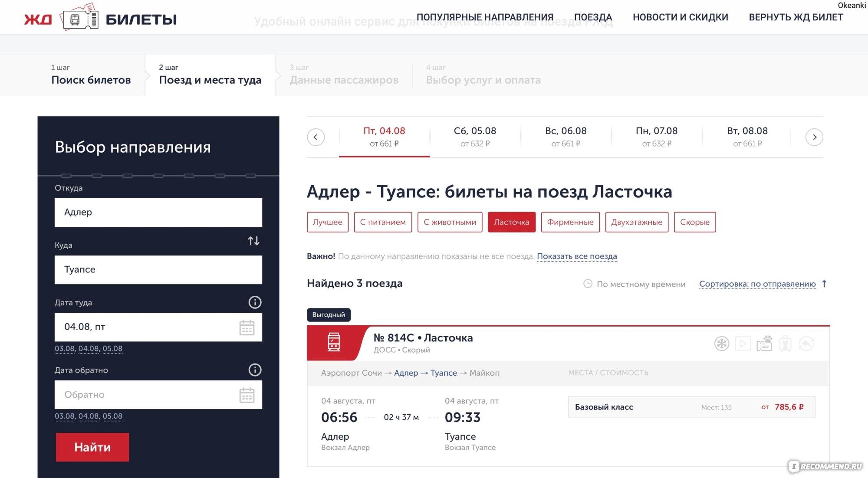Open the Популярные направления menu

485,17
